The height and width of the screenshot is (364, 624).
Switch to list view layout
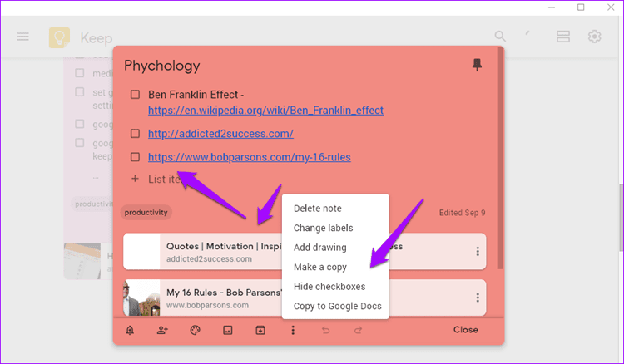coord(563,37)
